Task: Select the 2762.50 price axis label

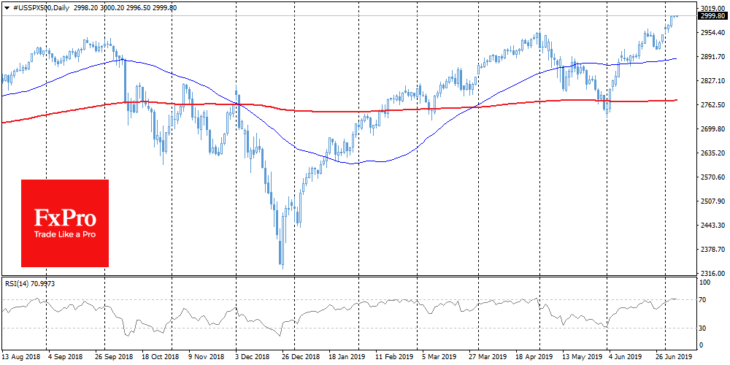Action: (x=712, y=105)
